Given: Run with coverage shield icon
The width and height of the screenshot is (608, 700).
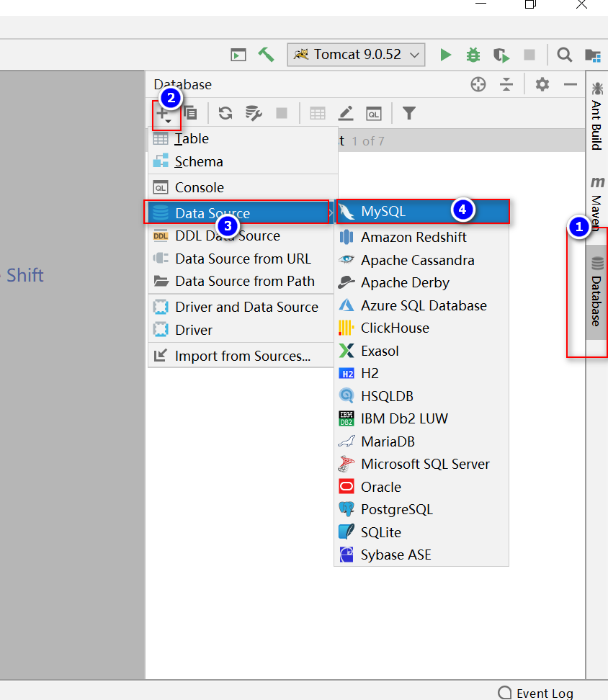Looking at the screenshot, I should [501, 55].
